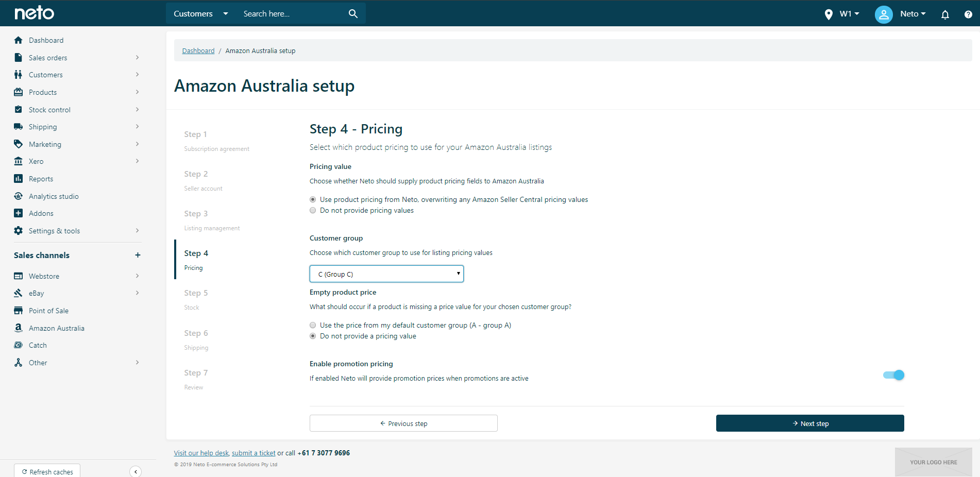Click the Previous step button
980x477 pixels.
[403, 423]
